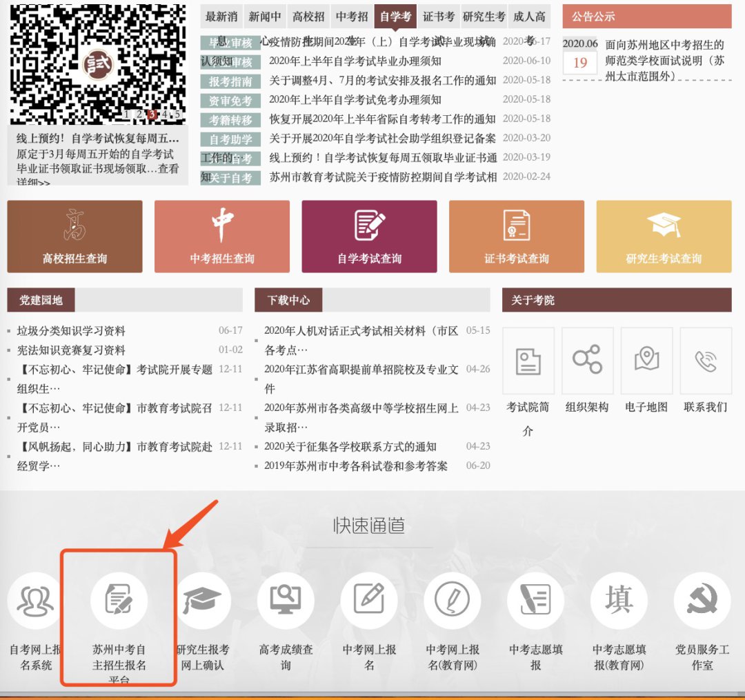745x700 pixels.
Task: Select 中考招生 tab
Action: 352,17
